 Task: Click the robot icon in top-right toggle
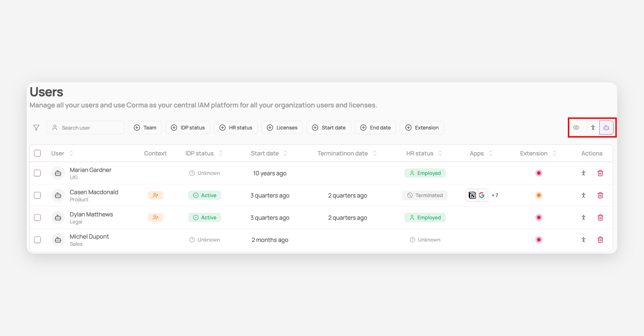point(606,128)
